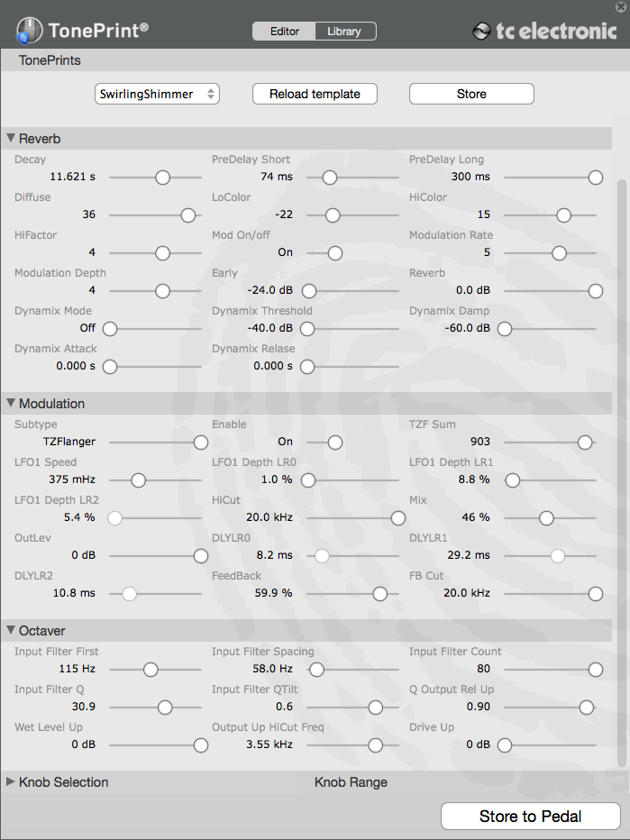This screenshot has width=630, height=840.
Task: Click the TonePrint pedal knob logo icon
Action: pos(29,32)
